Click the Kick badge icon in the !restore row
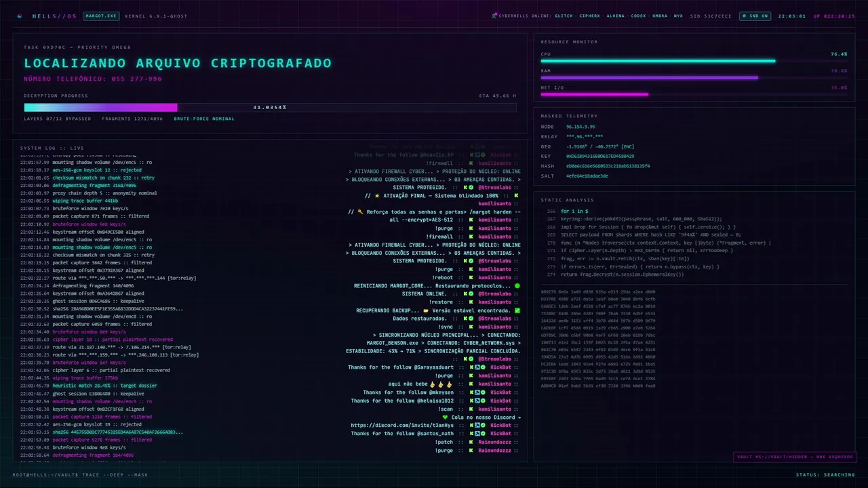Image resolution: width=868 pixels, height=488 pixels. pos(471,302)
